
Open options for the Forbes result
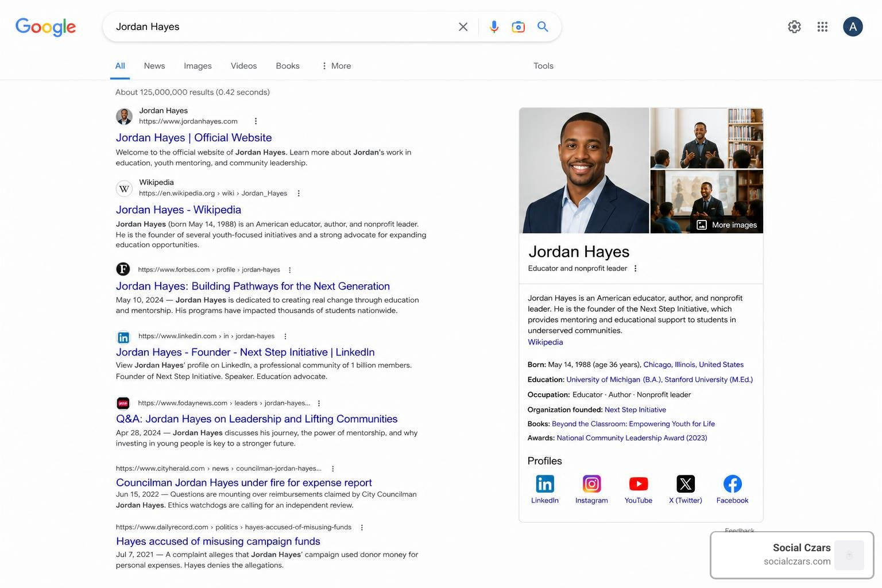tap(289, 270)
